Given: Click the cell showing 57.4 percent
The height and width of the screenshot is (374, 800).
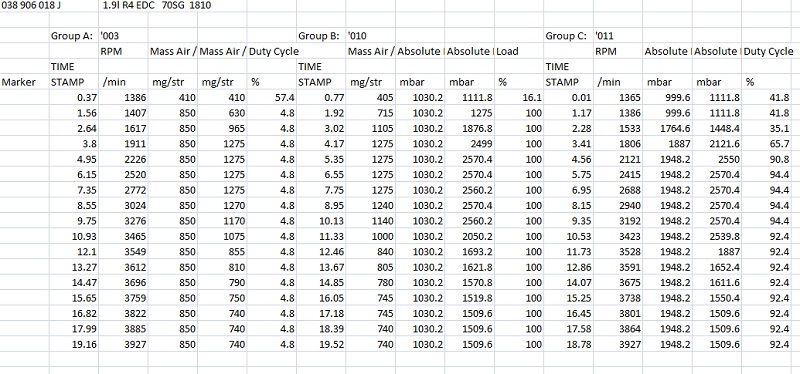Looking at the screenshot, I should click(271, 97).
